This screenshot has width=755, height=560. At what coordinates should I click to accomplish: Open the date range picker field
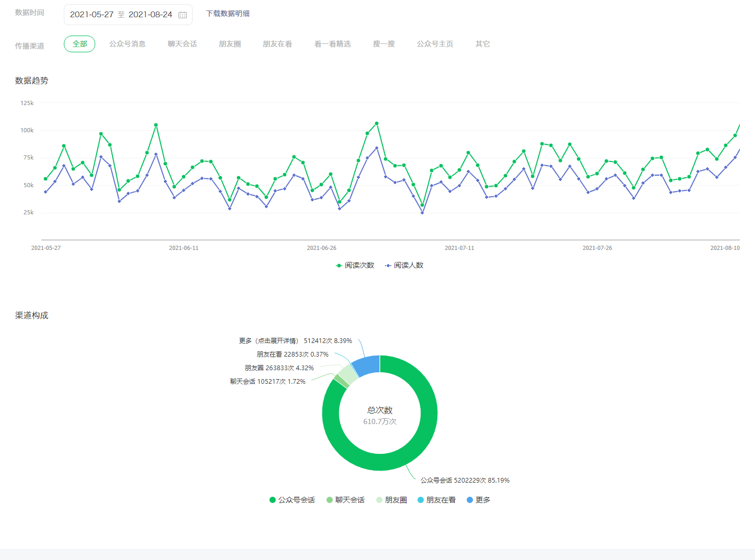click(x=121, y=15)
